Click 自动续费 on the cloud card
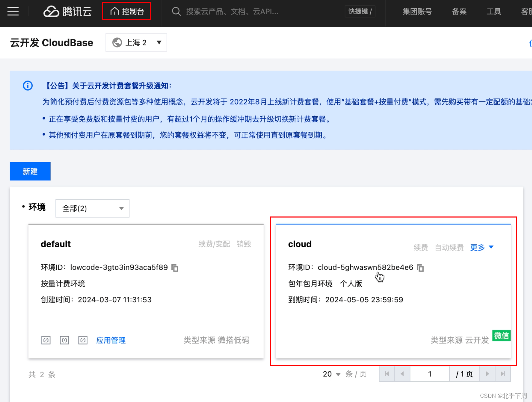The image size is (532, 402). pos(449,247)
